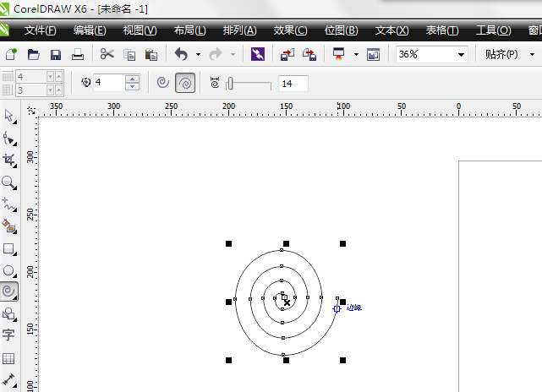Save the document with floppy disk icon

tap(56, 55)
